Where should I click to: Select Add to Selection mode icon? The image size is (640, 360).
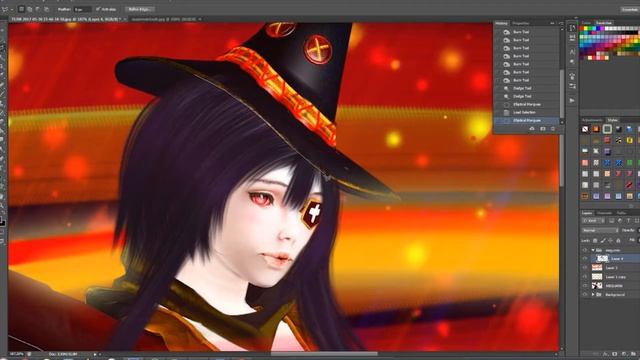30,9
